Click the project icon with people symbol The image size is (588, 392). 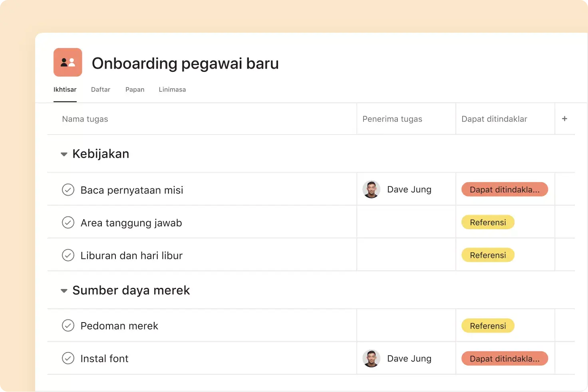[68, 62]
